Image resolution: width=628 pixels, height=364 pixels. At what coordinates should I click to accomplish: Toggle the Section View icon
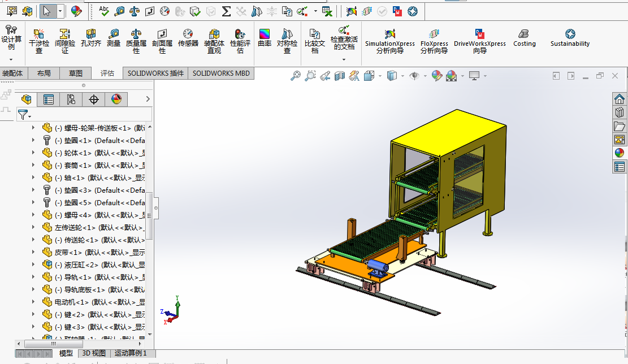click(340, 76)
